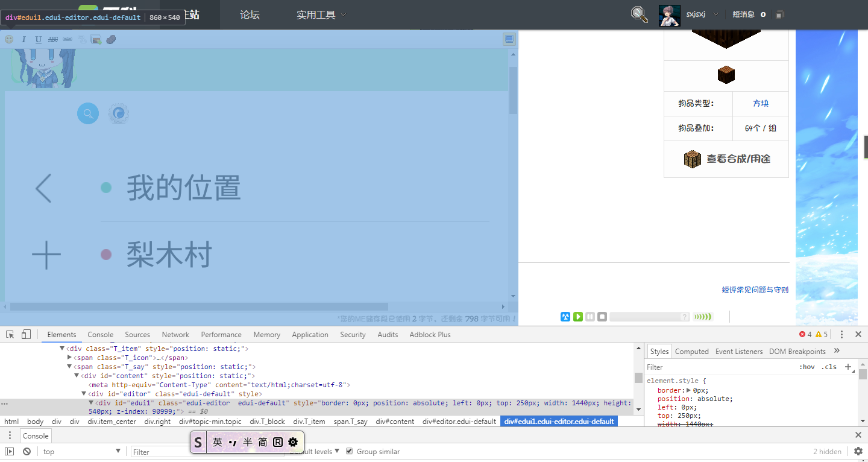Toggle 英 language mode on the IME bar
This screenshot has width=868, height=462.
217,442
